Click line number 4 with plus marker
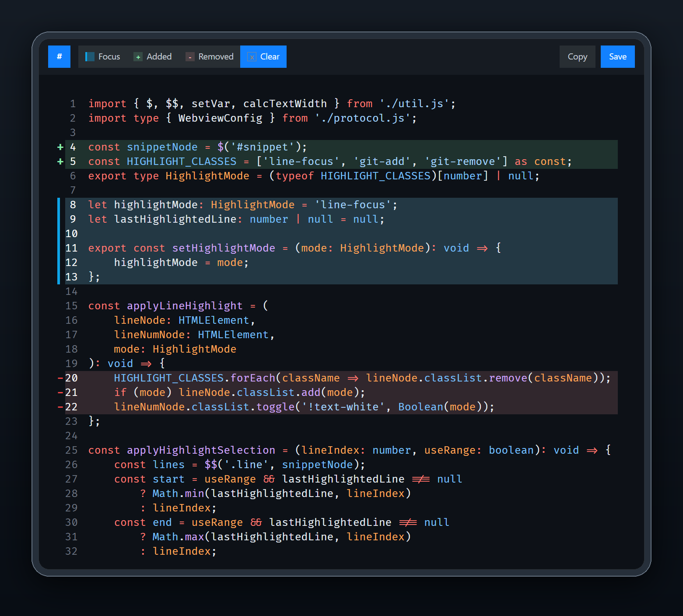This screenshot has width=683, height=616. [73, 147]
